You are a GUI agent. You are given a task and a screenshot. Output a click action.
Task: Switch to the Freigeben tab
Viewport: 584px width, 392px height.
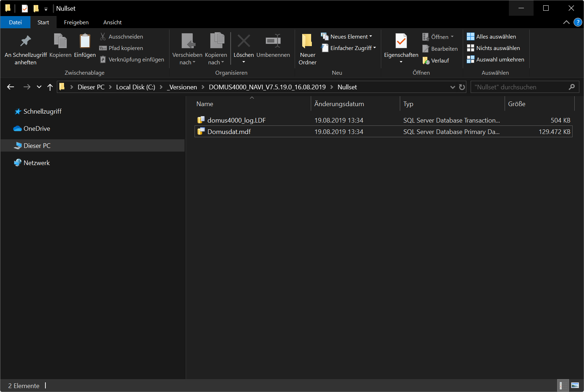76,22
